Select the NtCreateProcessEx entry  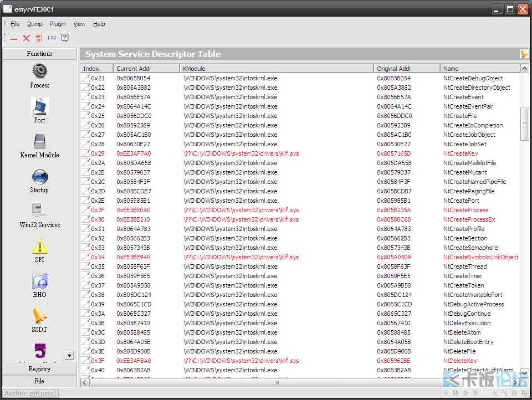(x=469, y=219)
